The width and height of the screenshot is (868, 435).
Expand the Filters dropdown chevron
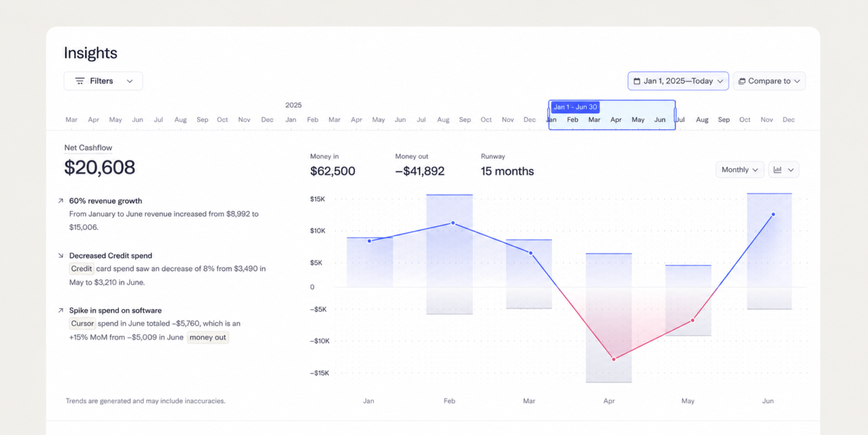click(x=130, y=81)
